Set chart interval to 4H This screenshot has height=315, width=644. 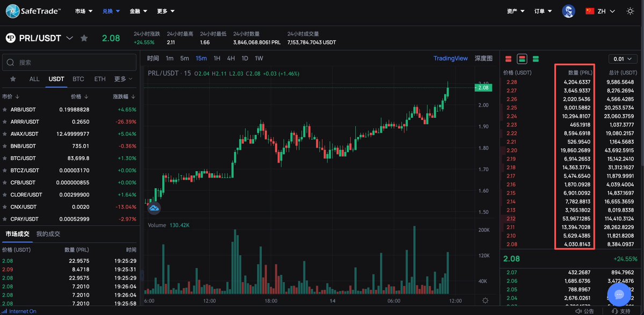[231, 58]
